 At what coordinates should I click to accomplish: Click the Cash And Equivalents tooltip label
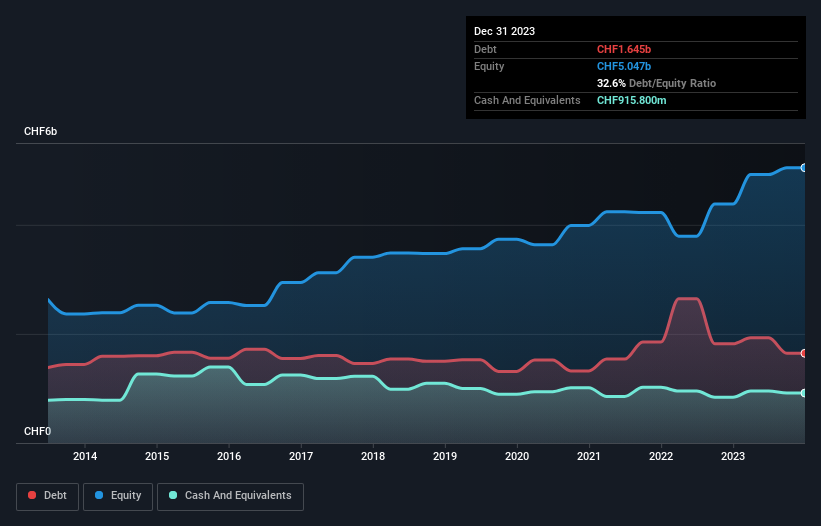(x=527, y=100)
